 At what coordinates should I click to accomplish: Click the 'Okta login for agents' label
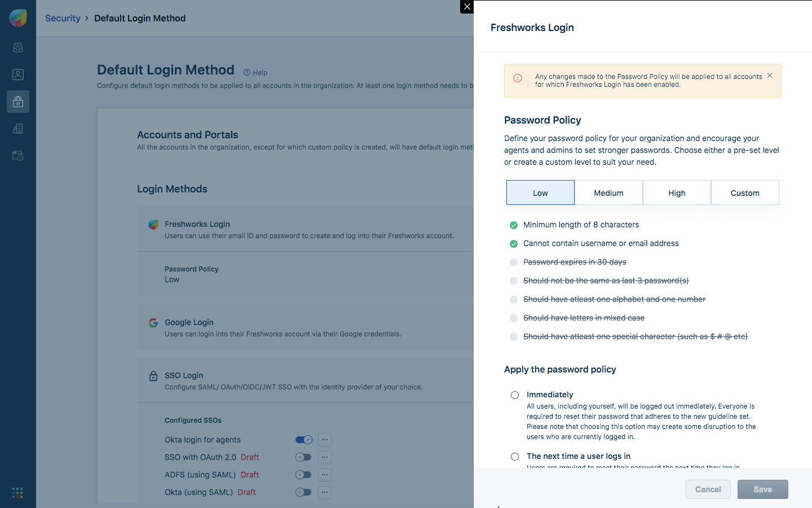coord(202,440)
